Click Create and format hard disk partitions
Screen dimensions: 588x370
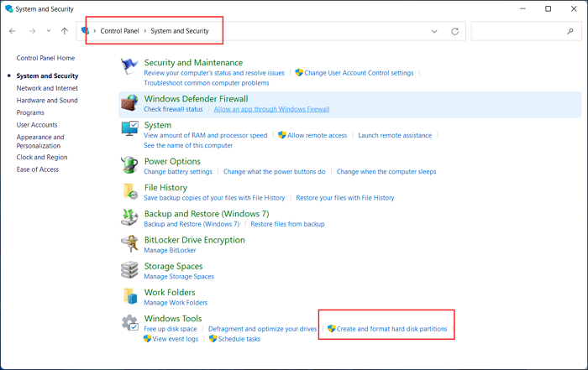[x=392, y=329]
